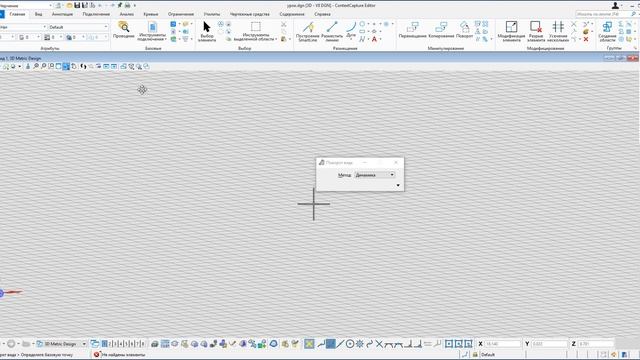Click the Y coordinate input field
This screenshot has width=640, height=360.
[x=549, y=344]
